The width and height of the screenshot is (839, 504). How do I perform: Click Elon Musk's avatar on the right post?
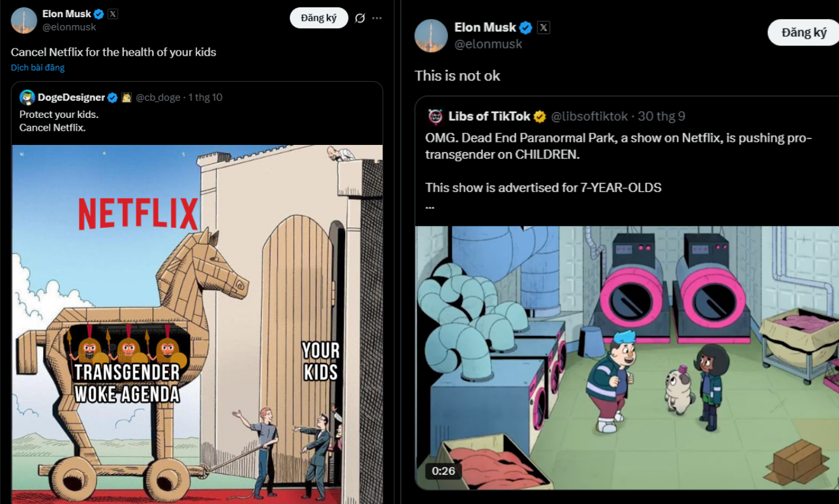(431, 36)
